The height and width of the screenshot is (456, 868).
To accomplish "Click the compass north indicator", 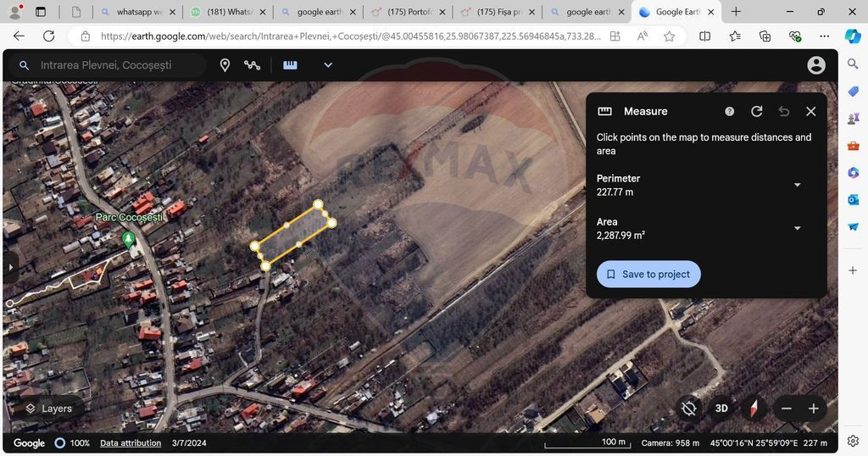I will [x=753, y=409].
